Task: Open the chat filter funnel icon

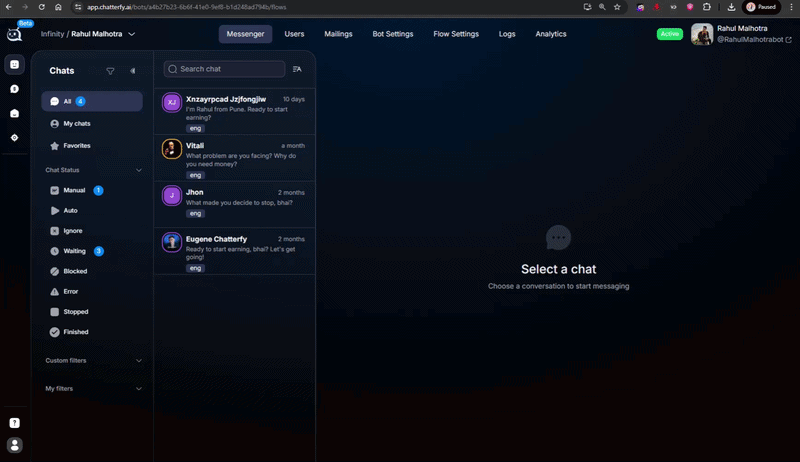Action: [110, 71]
